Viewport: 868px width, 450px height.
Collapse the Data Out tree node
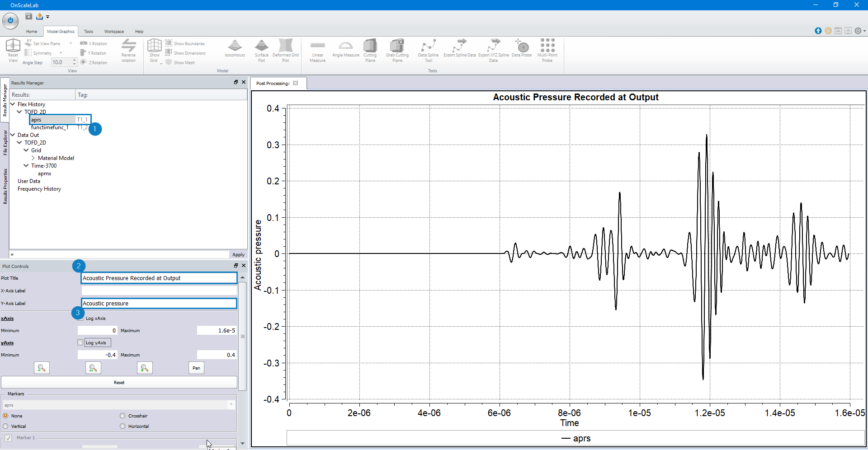pos(13,135)
